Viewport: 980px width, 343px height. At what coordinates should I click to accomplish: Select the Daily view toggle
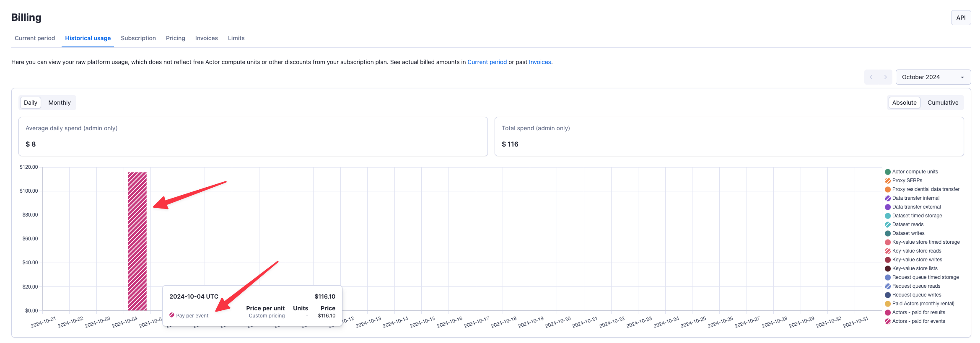click(31, 103)
